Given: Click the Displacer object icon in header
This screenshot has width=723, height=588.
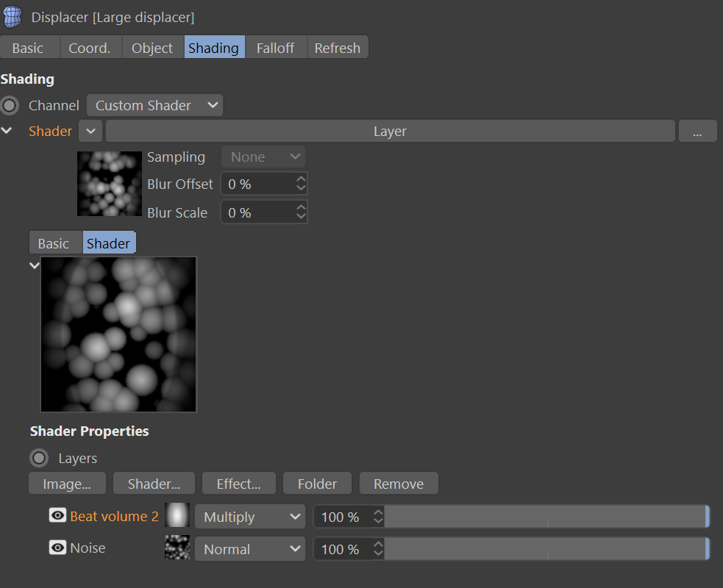Looking at the screenshot, I should (13, 15).
